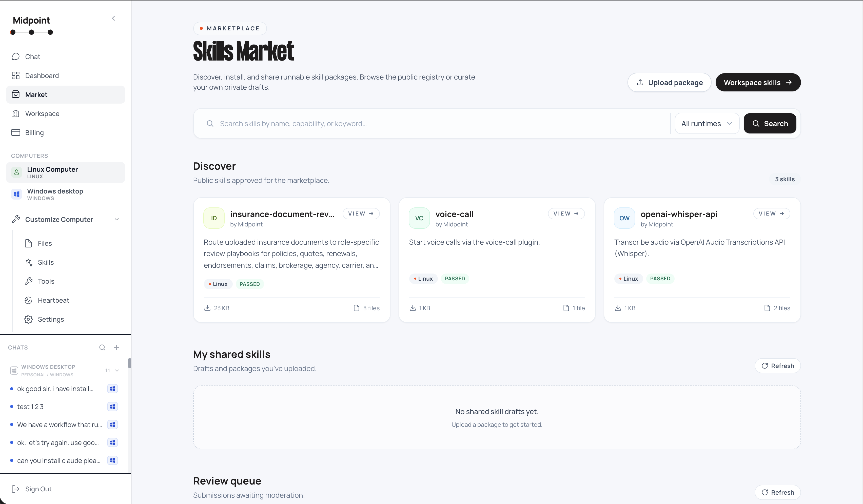Screen dimensions: 863x504
Task: Collapse the sidebar with the chevron arrow
Action: point(113,18)
